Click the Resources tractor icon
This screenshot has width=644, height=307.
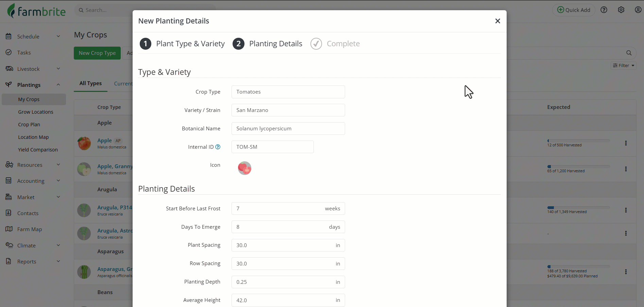[9, 165]
